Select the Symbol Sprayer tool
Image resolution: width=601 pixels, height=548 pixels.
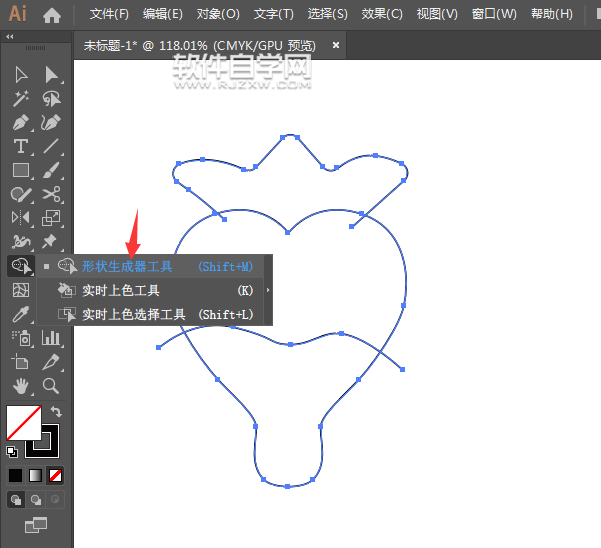tap(21, 338)
